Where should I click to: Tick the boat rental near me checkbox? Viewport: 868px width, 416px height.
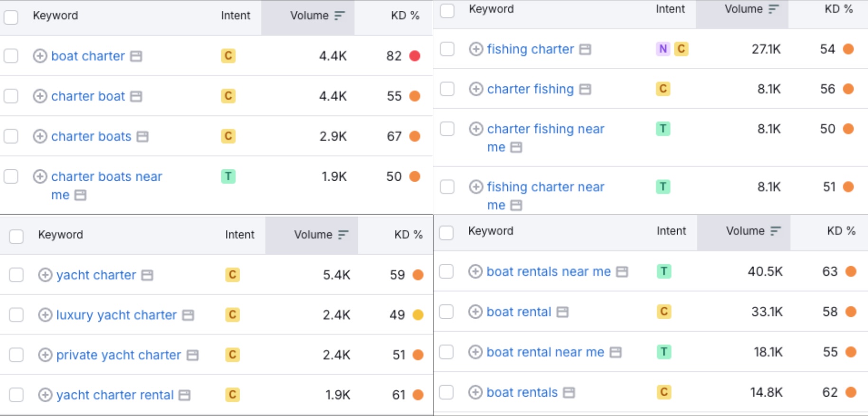pyautogui.click(x=446, y=352)
